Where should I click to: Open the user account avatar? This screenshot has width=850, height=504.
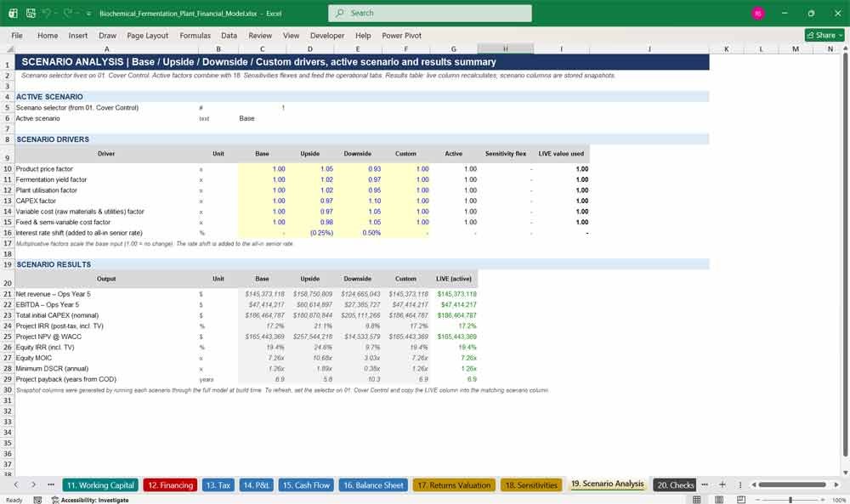[758, 14]
